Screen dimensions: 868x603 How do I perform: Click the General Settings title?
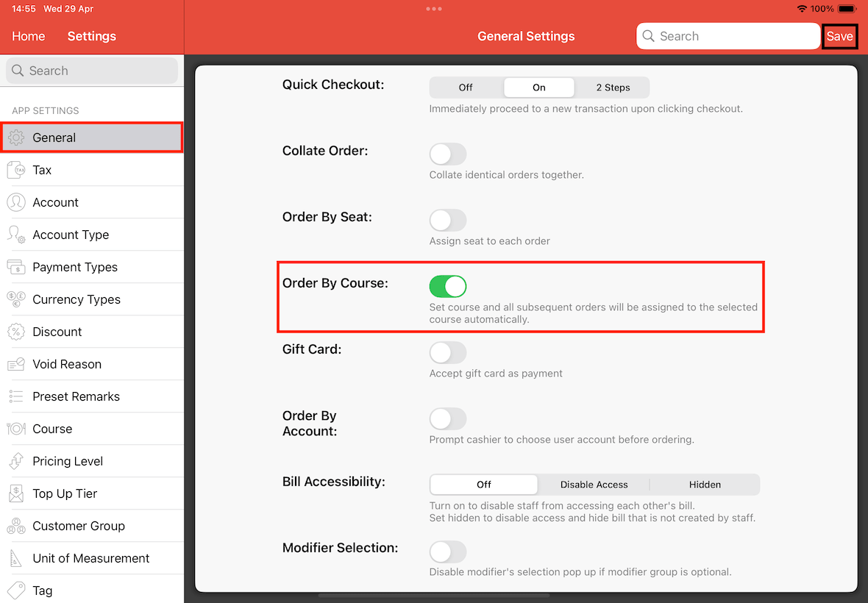(x=526, y=37)
